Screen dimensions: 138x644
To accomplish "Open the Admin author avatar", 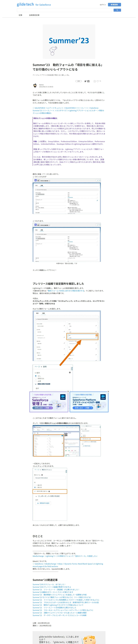I will click(x=35, y=86).
